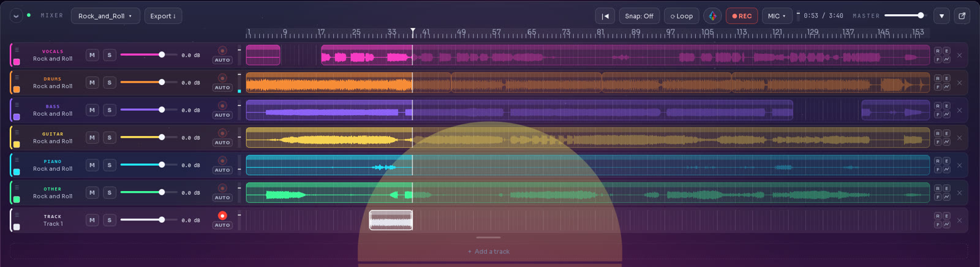The height and width of the screenshot is (267, 980).
Task: Click the timeline ruler at bar 81
Action: [x=600, y=32]
